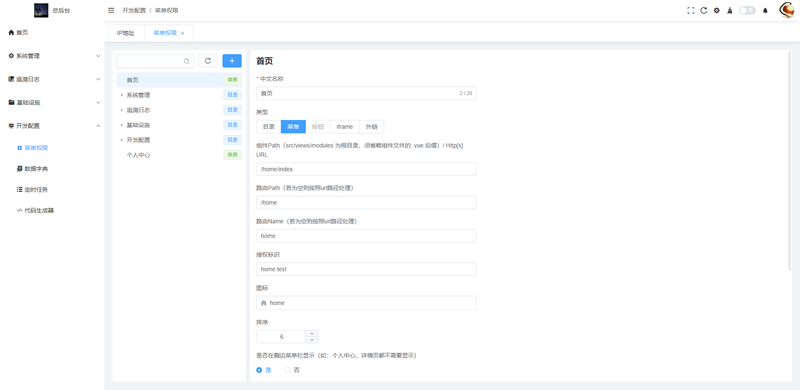Toggle the theme switch in header
Image resolution: width=800 pixels, height=390 pixels.
[x=747, y=10]
